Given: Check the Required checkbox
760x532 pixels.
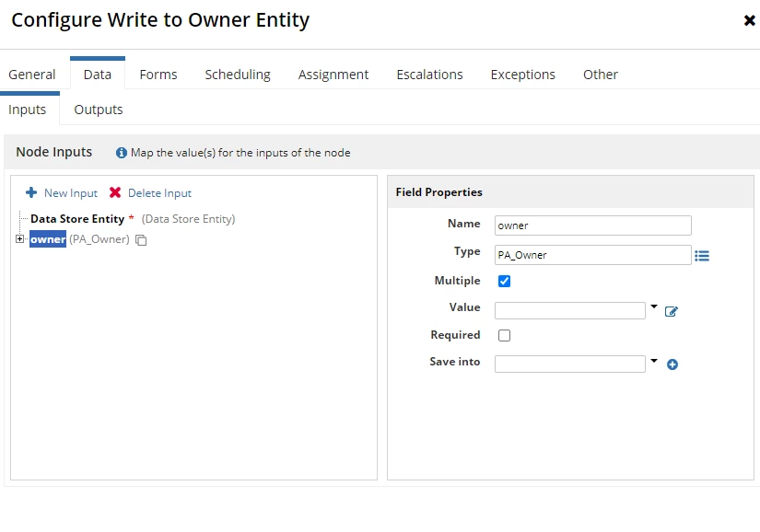Looking at the screenshot, I should click(x=504, y=335).
